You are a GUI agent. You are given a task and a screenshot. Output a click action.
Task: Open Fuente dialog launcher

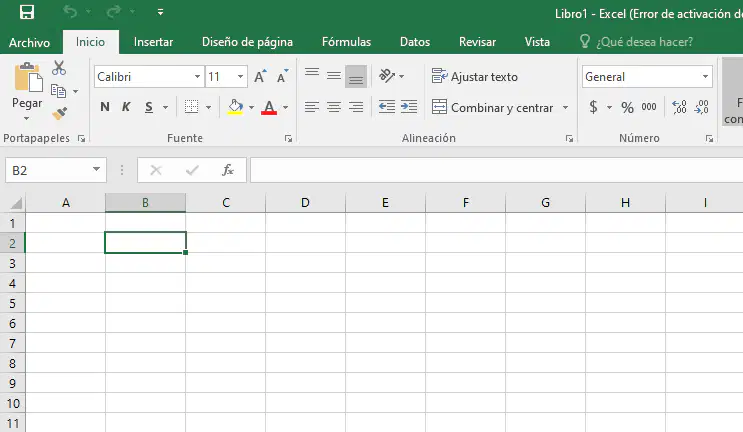(x=288, y=139)
